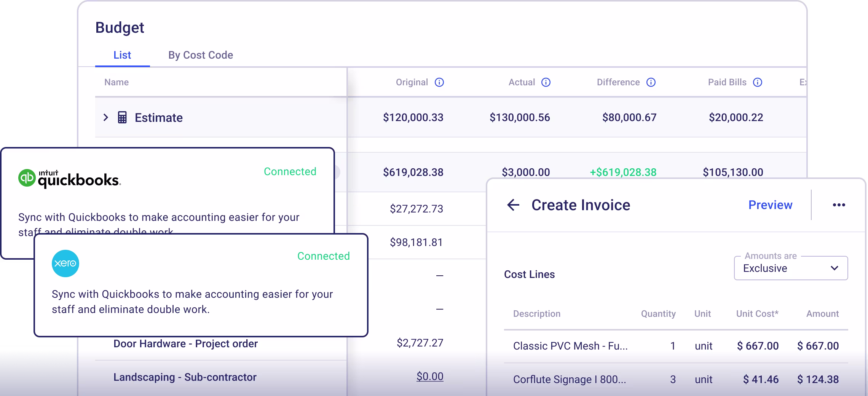Switch to the By Cost Code tab
This screenshot has width=868, height=396.
pos(201,55)
